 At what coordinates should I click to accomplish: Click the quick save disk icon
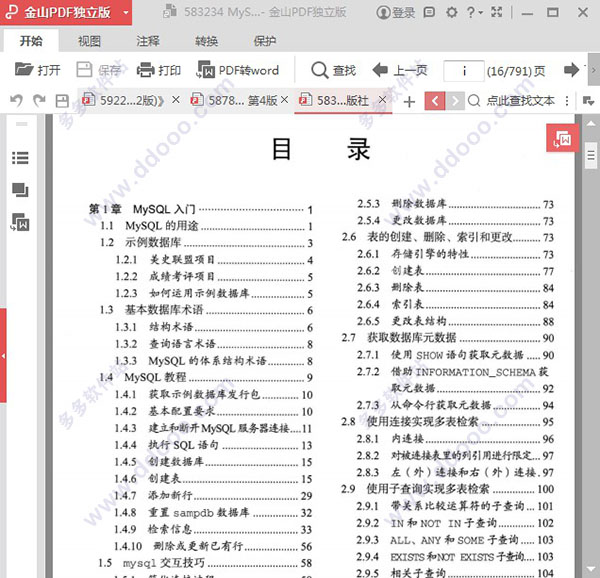click(62, 101)
